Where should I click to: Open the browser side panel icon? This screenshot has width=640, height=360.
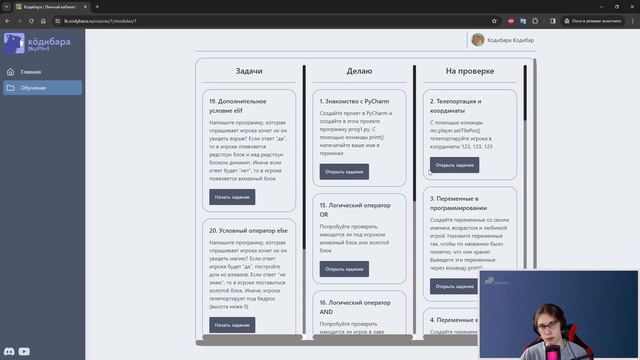click(553, 21)
